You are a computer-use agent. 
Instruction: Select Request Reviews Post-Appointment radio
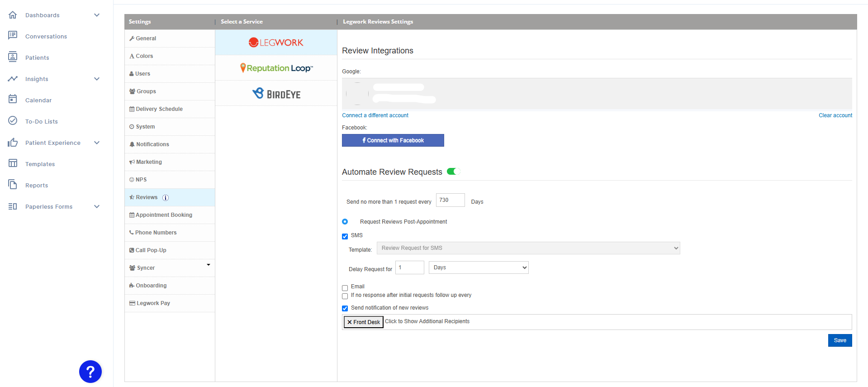click(345, 222)
